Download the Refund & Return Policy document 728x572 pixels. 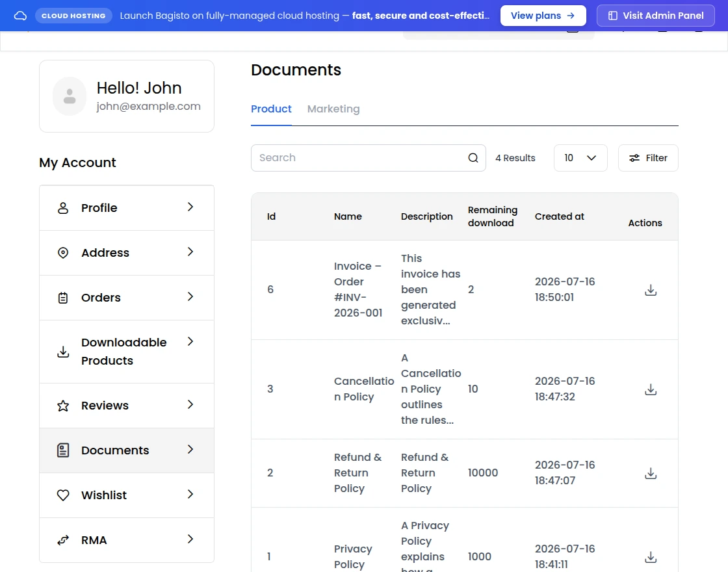click(651, 473)
